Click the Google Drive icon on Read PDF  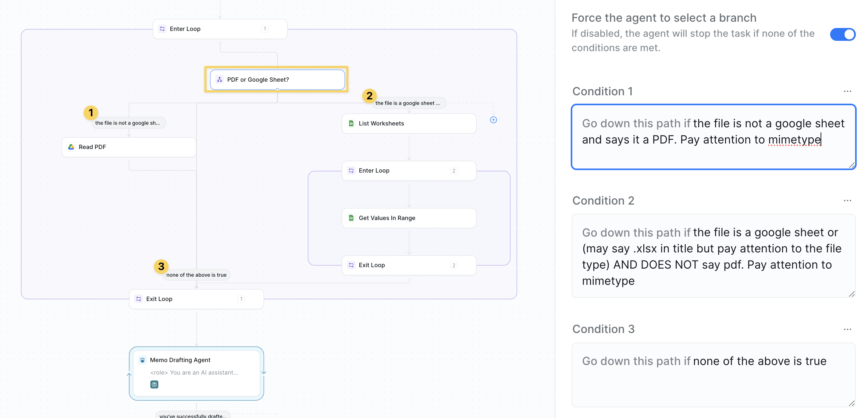[71, 147]
